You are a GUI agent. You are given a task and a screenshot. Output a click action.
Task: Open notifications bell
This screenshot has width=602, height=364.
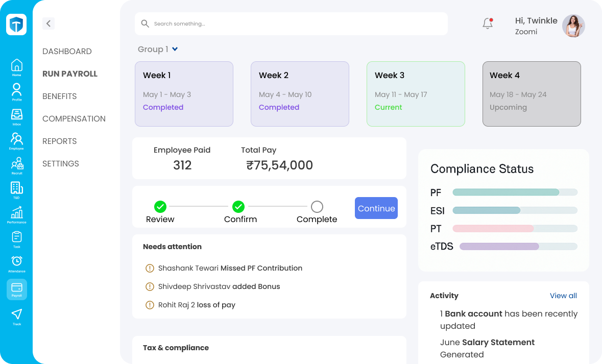point(488,23)
